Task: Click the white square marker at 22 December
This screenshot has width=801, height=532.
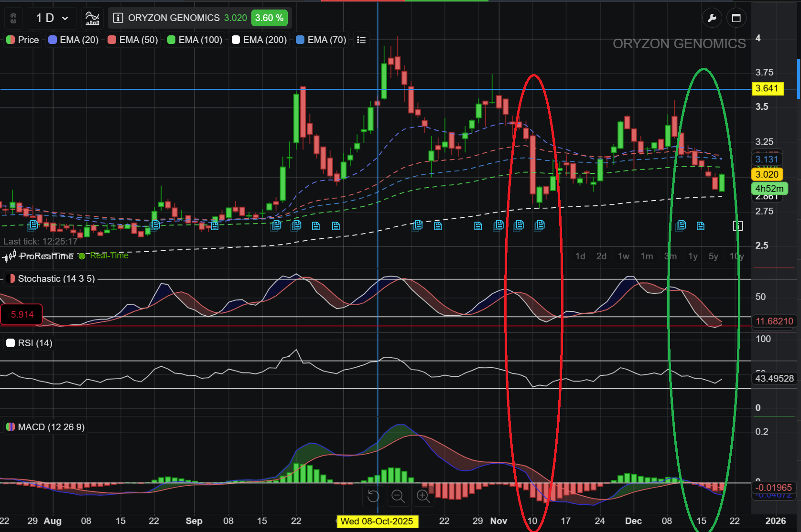Action: tap(738, 226)
